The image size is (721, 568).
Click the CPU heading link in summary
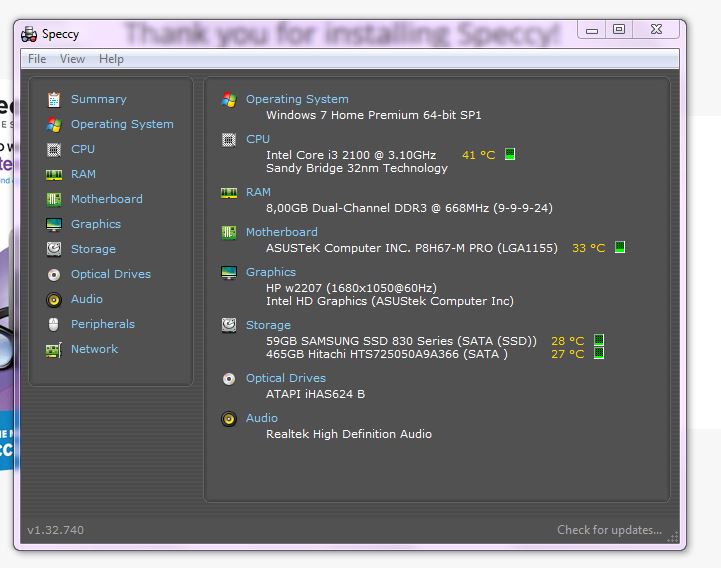[x=258, y=139]
